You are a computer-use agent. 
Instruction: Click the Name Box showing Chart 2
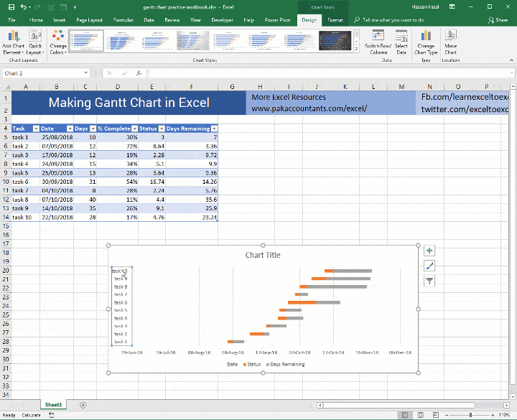coord(42,73)
